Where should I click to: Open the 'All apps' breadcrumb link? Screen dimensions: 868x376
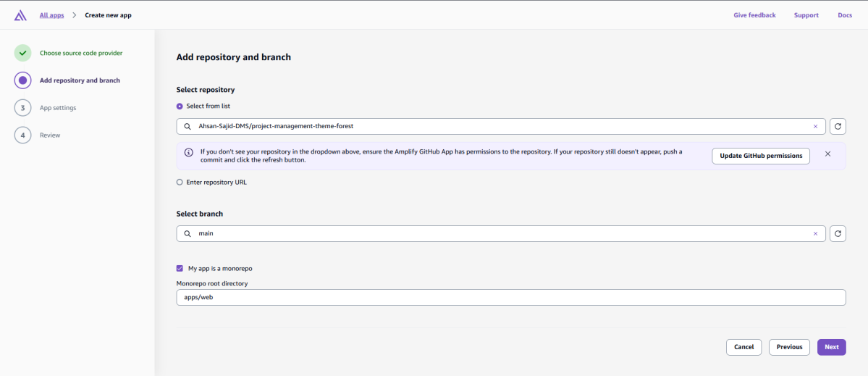(x=51, y=15)
